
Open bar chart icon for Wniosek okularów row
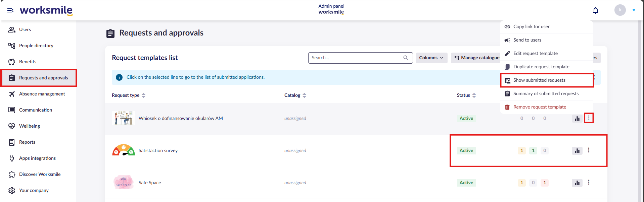pyautogui.click(x=577, y=119)
